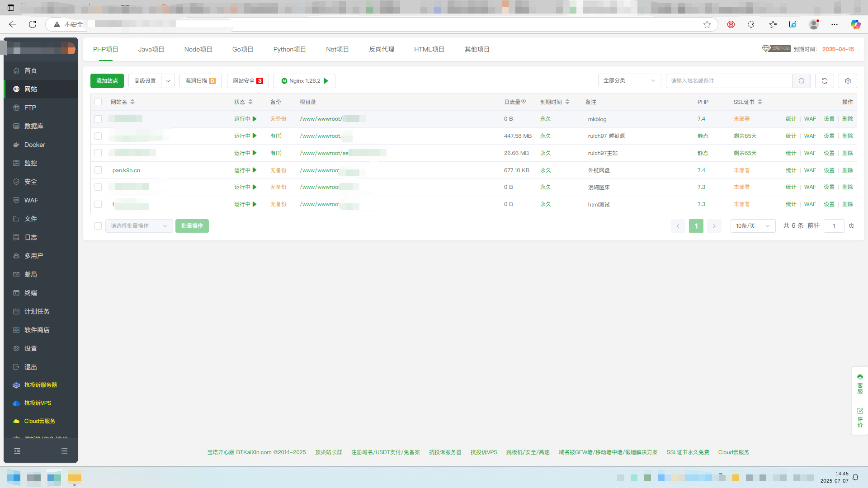Viewport: 868px width, 488px height.
Task: Click the browser back arrow
Action: tap(13, 24)
